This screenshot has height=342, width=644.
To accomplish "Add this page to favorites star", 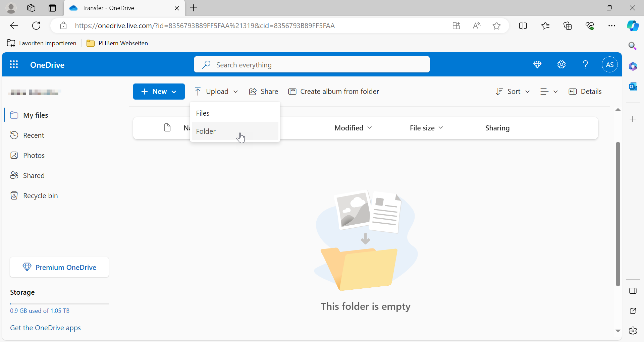I will pyautogui.click(x=496, y=26).
